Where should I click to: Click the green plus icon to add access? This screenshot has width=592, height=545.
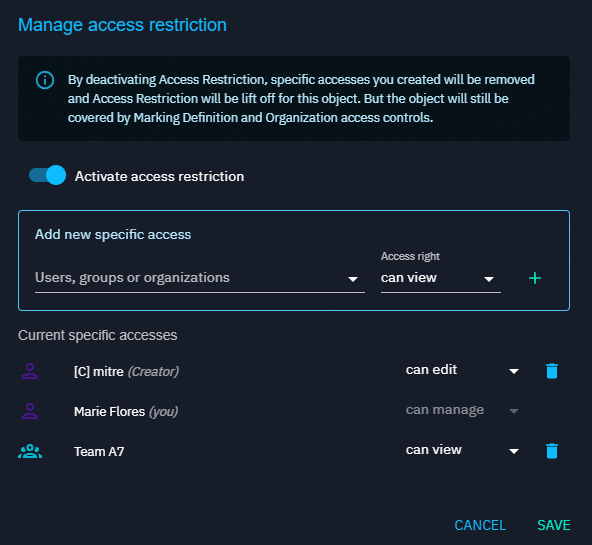click(535, 278)
